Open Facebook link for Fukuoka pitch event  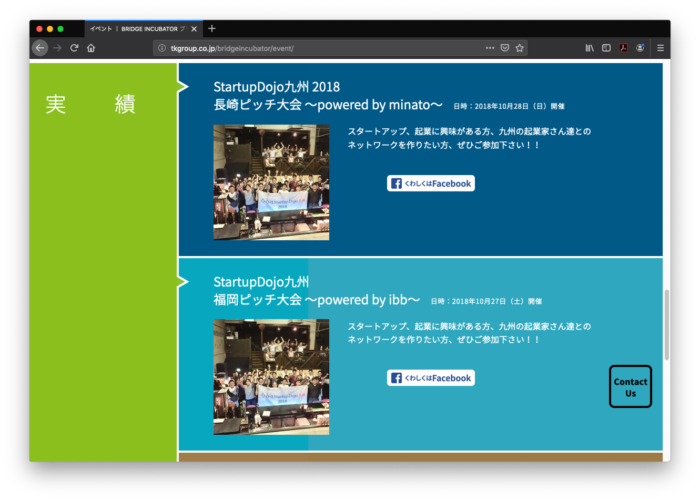(431, 378)
